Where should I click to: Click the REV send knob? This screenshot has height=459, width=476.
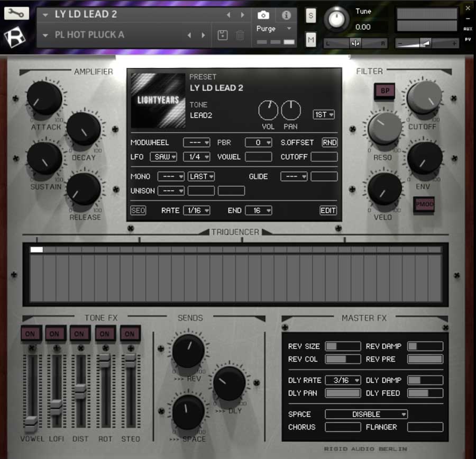(188, 351)
